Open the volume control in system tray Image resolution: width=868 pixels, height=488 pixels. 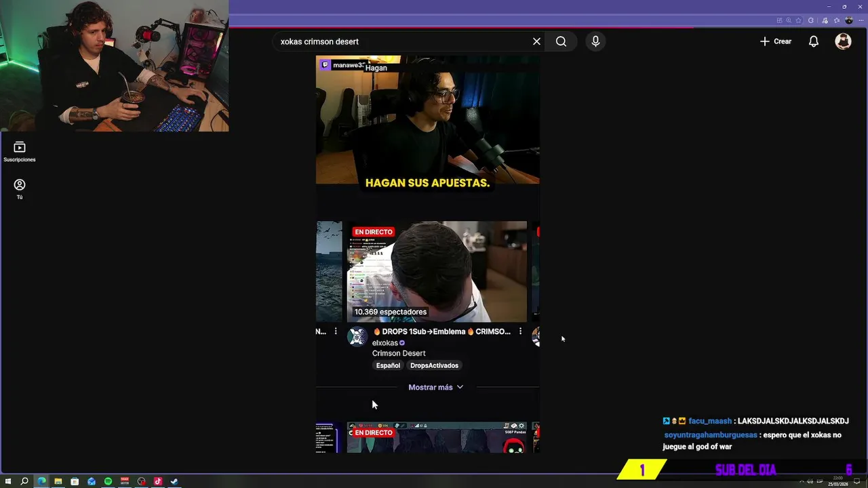[810, 481]
